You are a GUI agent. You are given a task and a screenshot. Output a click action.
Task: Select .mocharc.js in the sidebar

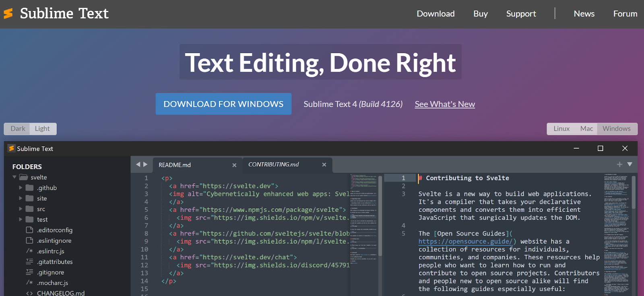tap(53, 283)
